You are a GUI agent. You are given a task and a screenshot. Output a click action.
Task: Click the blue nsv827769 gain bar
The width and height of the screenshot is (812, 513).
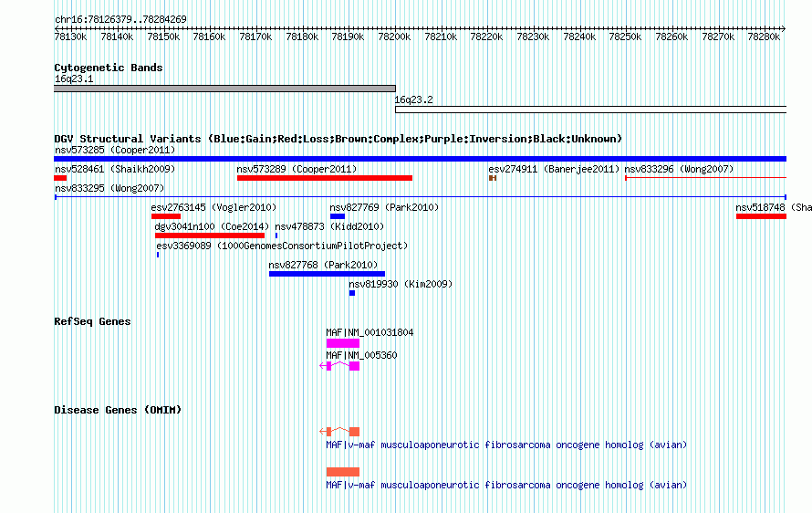point(338,216)
